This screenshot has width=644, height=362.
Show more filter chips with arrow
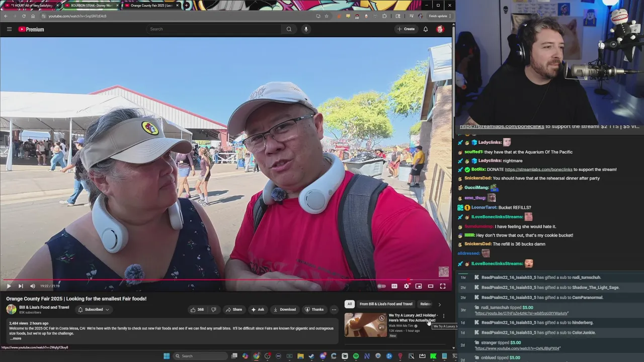click(439, 304)
